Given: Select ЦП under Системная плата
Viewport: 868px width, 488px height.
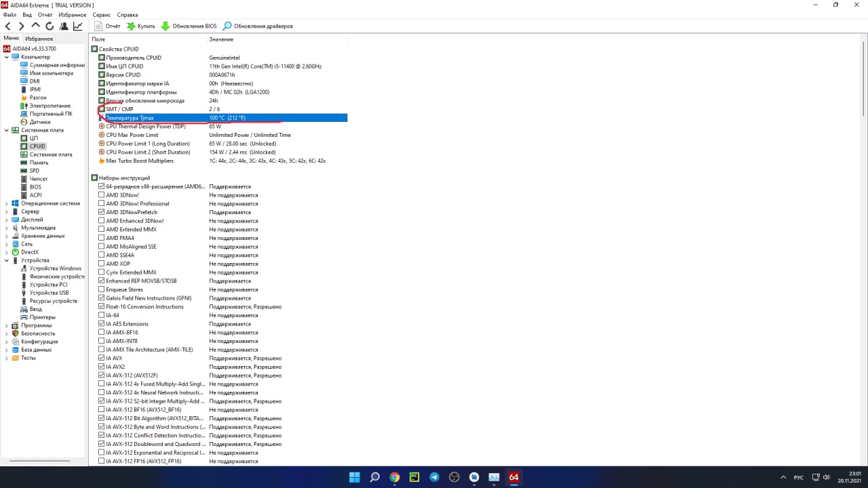Looking at the screenshot, I should (34, 138).
